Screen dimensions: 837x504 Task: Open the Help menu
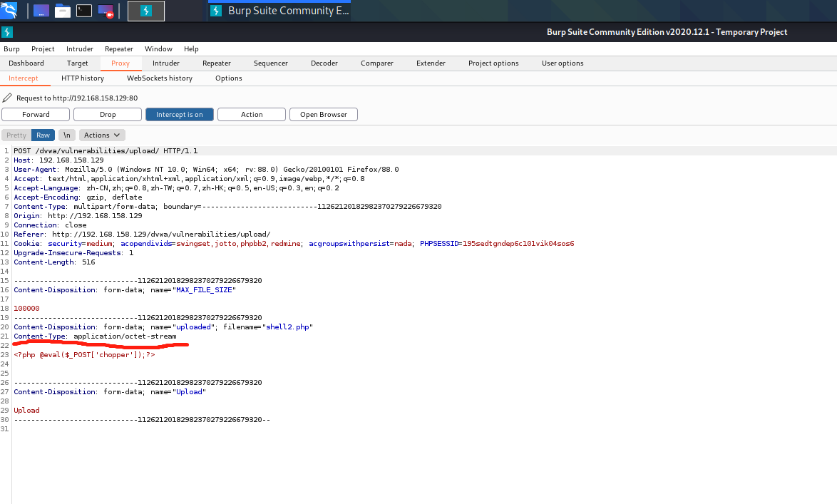click(191, 48)
